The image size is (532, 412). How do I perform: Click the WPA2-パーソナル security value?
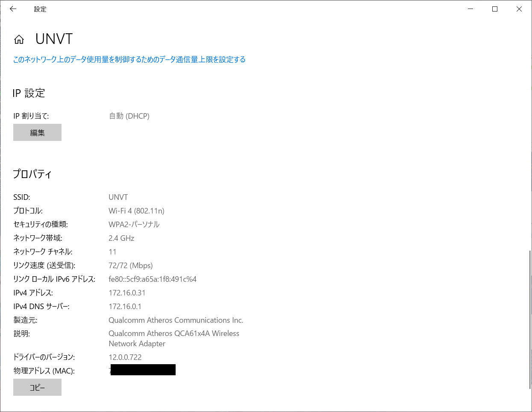[134, 225]
